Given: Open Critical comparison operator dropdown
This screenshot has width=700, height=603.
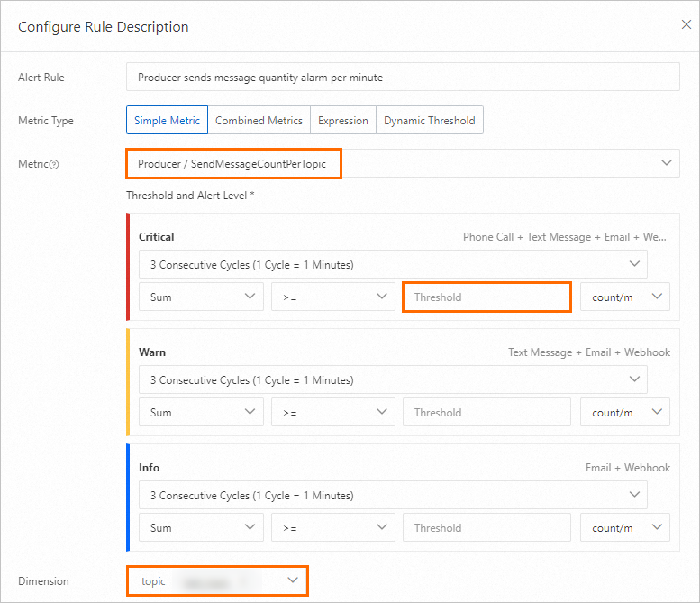Looking at the screenshot, I should click(x=332, y=297).
